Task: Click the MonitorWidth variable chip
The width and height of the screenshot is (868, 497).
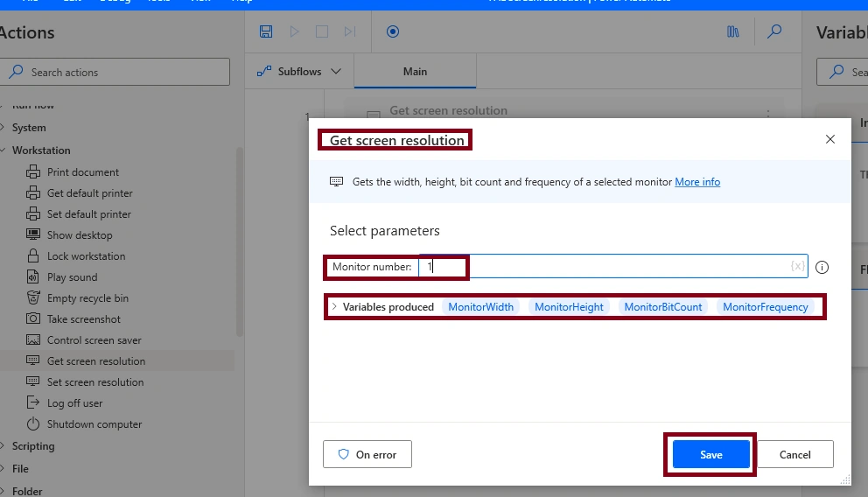Action: [x=480, y=307]
